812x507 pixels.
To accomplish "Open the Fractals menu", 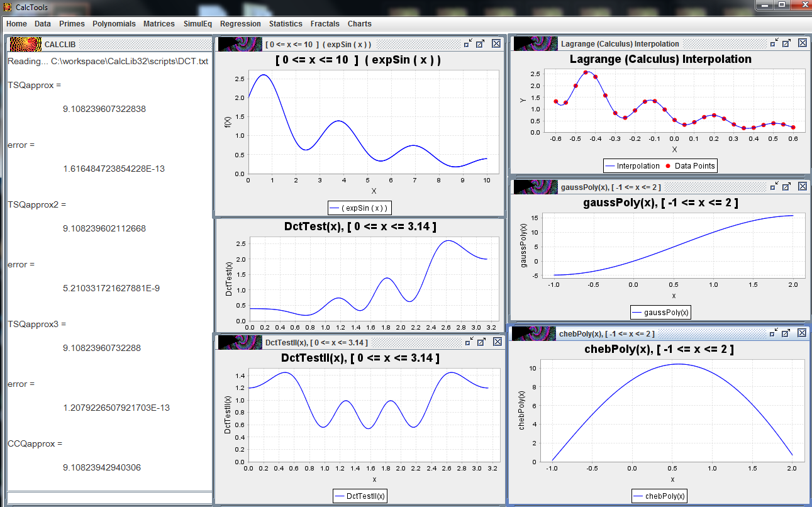I will tap(325, 24).
